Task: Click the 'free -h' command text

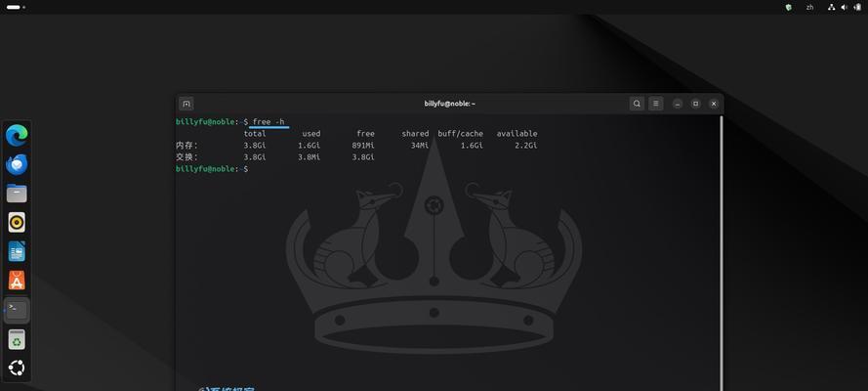Action: point(269,122)
